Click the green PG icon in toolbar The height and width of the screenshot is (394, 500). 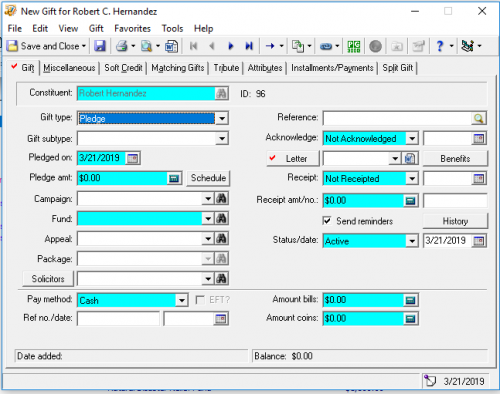[x=354, y=46]
